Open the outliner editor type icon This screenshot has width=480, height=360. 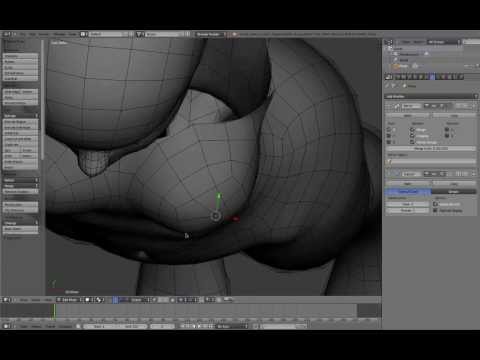(x=388, y=42)
